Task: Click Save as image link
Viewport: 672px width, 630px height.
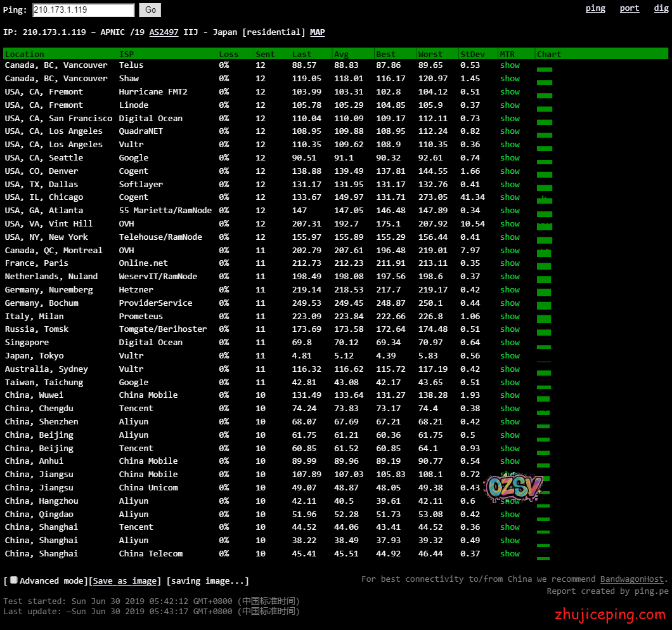Action: (x=125, y=581)
